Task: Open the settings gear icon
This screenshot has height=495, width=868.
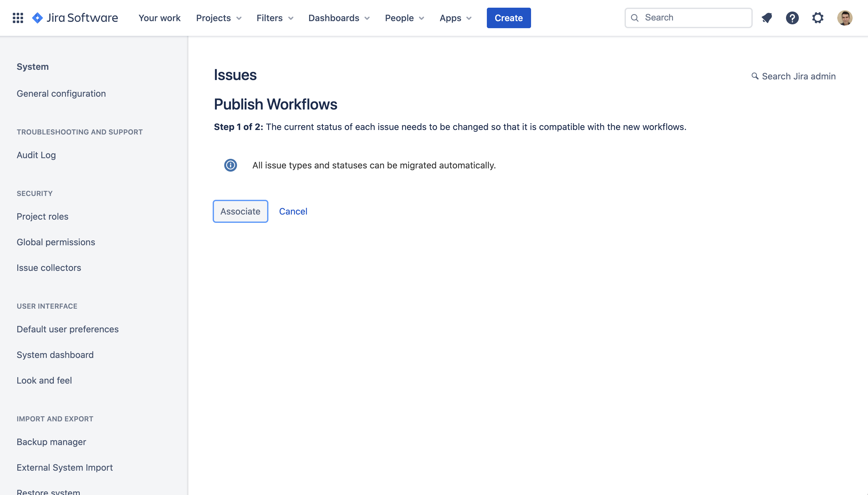Action: 818,18
